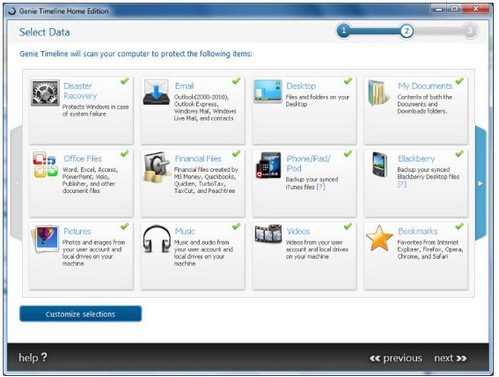Click the My Documents title text
The height and width of the screenshot is (377, 499).
click(425, 86)
